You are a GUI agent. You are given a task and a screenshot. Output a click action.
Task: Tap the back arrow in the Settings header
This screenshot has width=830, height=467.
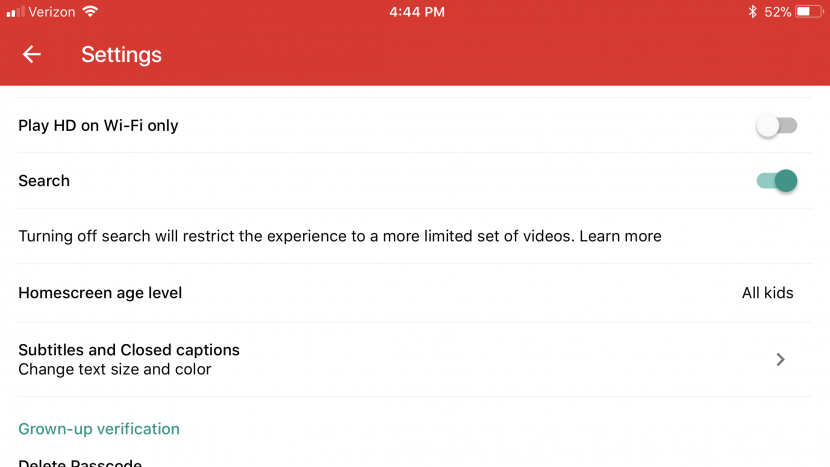[x=32, y=54]
